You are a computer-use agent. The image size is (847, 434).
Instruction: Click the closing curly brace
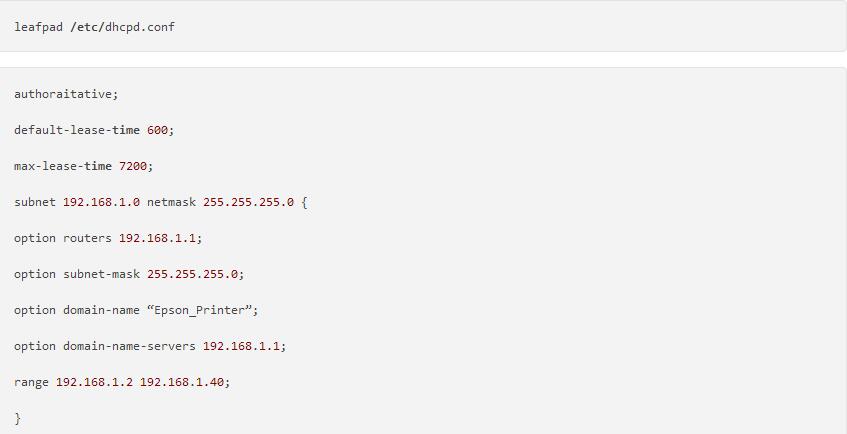[18, 418]
